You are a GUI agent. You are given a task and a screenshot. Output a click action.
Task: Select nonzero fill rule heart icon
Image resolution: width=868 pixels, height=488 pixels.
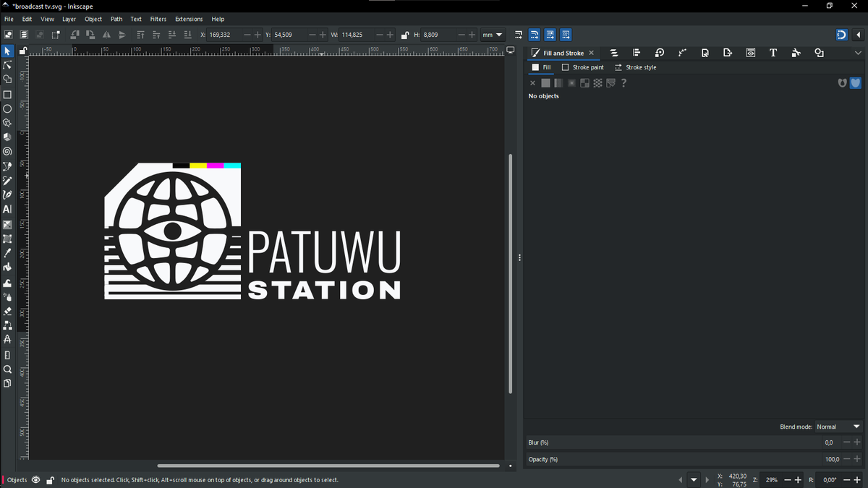point(855,83)
